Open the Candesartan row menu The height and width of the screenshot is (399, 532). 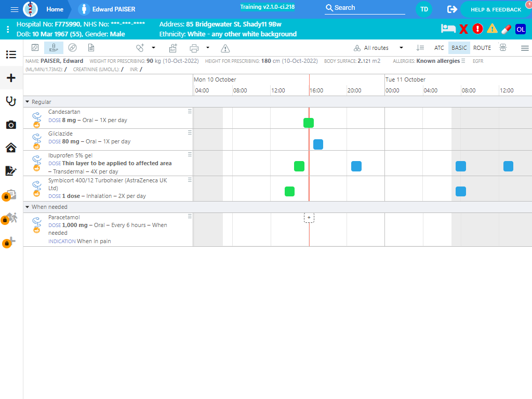(x=190, y=111)
